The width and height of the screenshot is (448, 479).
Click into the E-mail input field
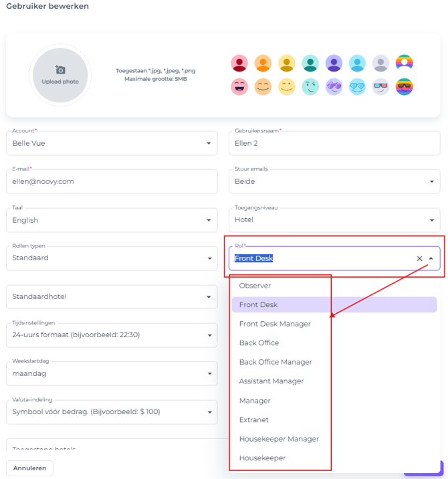(112, 181)
